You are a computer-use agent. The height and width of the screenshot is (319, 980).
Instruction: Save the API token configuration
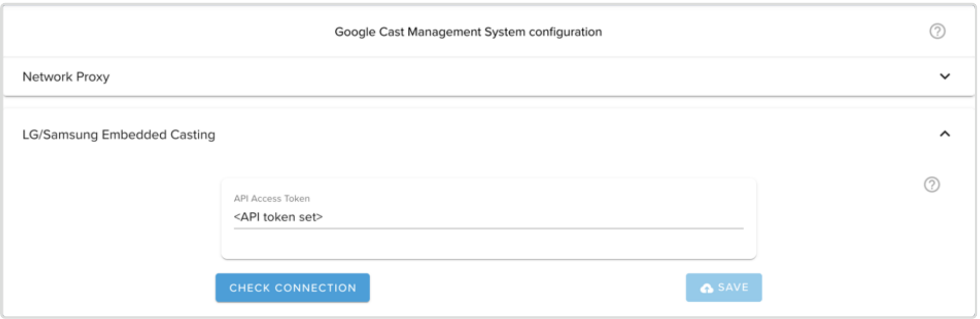coord(723,287)
